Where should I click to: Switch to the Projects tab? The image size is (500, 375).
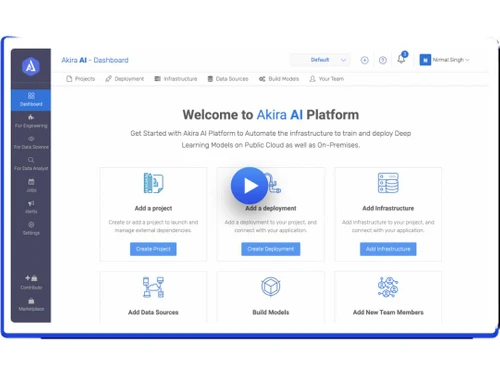[81, 79]
